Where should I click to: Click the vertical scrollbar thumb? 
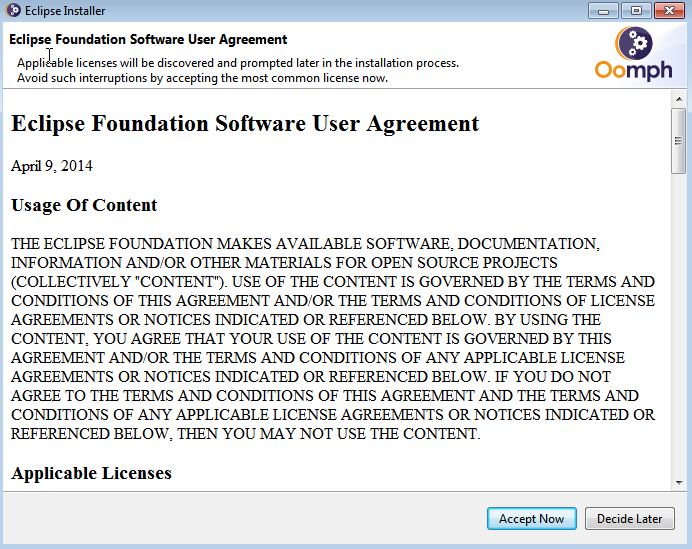point(678,140)
